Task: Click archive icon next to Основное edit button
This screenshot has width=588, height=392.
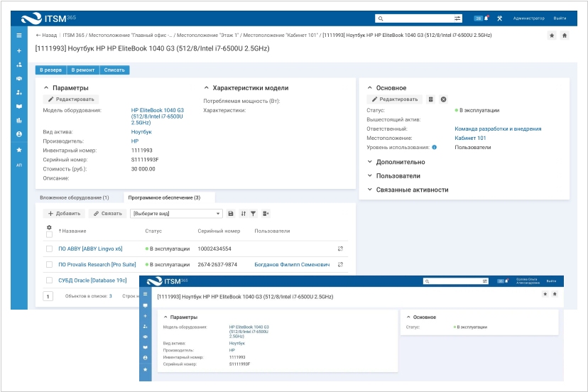Action: (x=431, y=99)
